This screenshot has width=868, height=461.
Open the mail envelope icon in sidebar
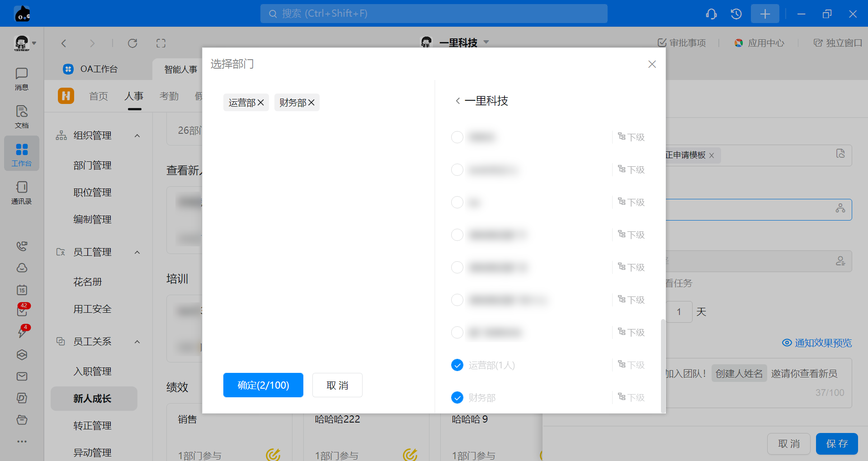coord(22,376)
